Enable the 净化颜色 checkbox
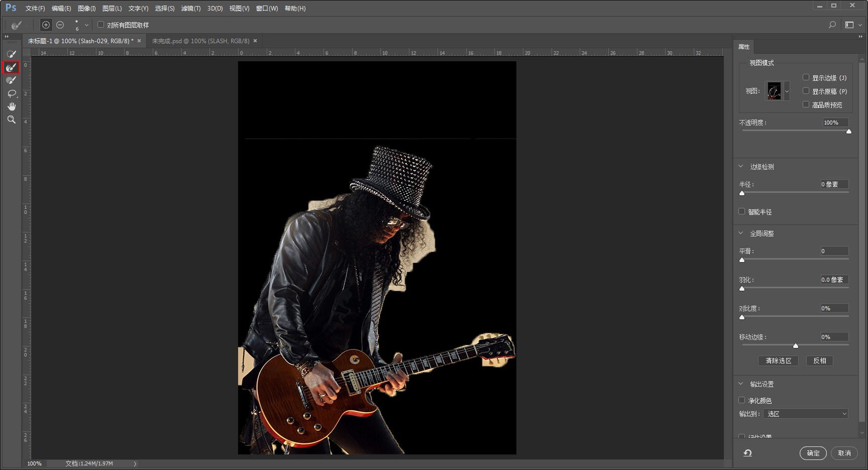This screenshot has height=470, width=868. 742,400
